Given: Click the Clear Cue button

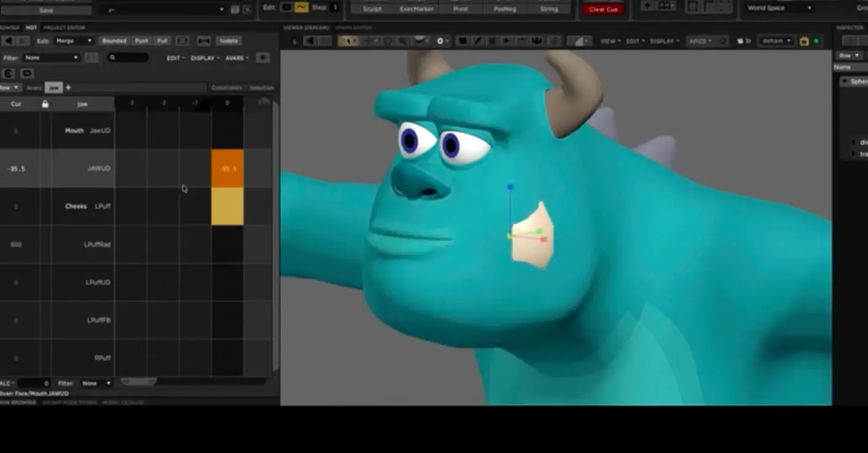Looking at the screenshot, I should 603,9.
